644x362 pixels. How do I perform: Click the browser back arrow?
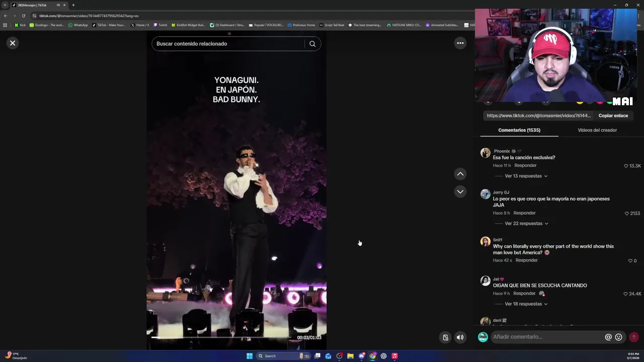coord(5,16)
